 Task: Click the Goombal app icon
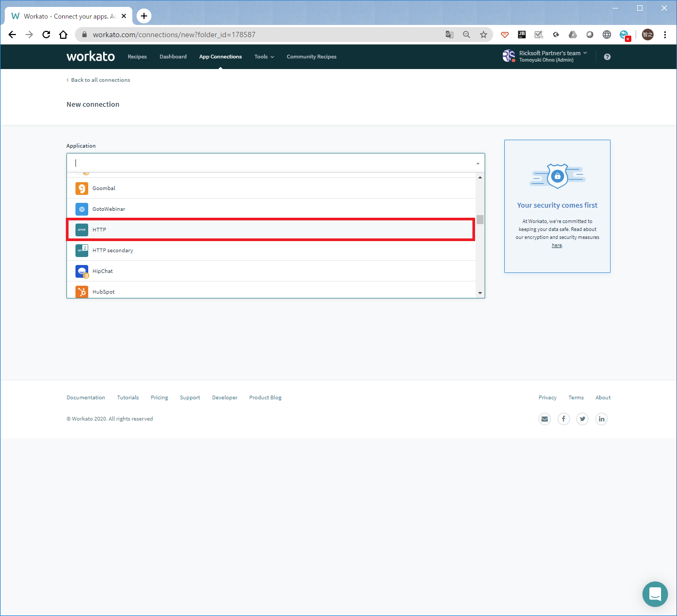tap(82, 189)
